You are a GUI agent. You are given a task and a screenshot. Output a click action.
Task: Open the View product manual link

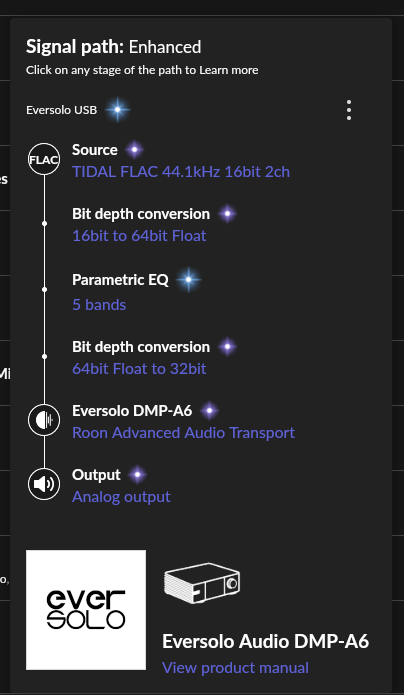pos(235,668)
